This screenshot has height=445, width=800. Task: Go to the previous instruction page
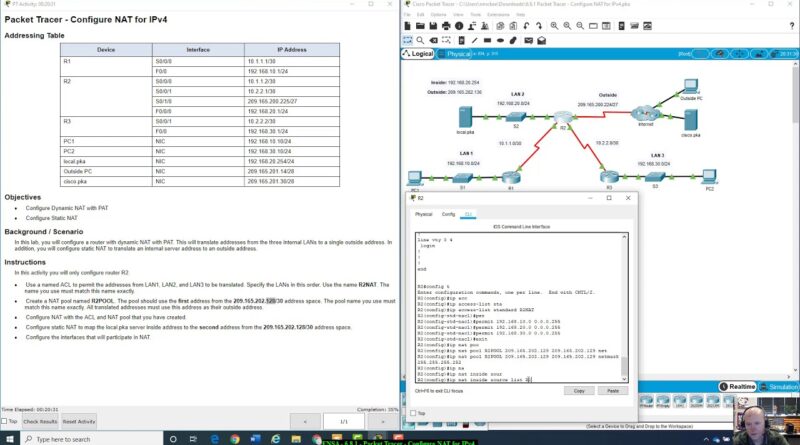(305, 422)
